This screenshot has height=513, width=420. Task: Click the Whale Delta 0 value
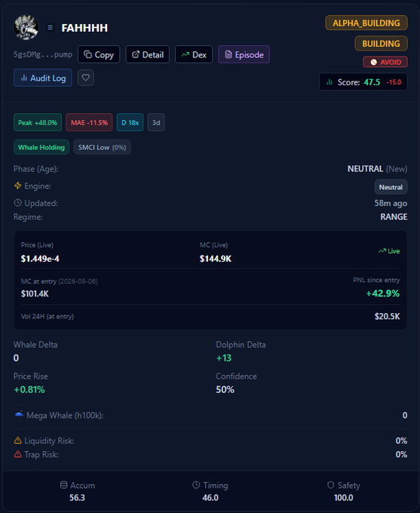coord(16,358)
